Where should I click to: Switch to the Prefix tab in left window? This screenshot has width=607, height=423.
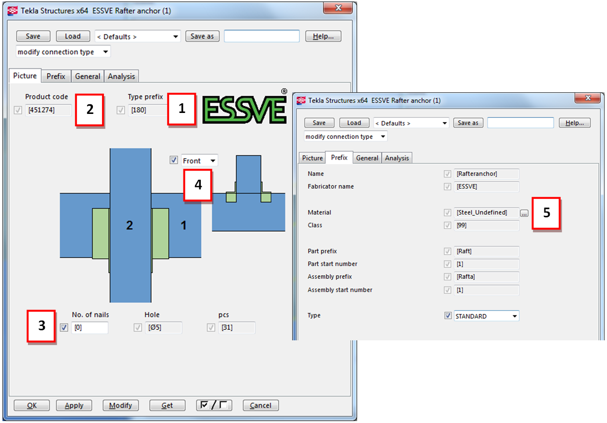tap(56, 77)
